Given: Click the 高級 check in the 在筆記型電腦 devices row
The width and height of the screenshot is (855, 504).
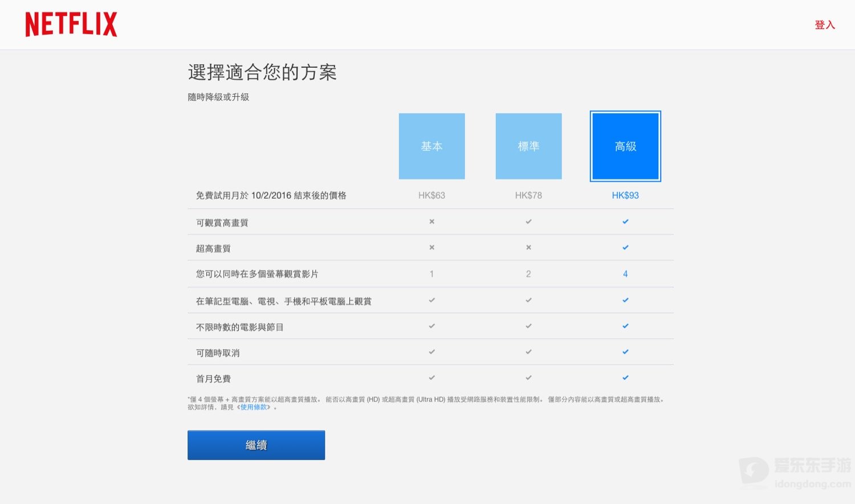Looking at the screenshot, I should pyautogui.click(x=625, y=300).
